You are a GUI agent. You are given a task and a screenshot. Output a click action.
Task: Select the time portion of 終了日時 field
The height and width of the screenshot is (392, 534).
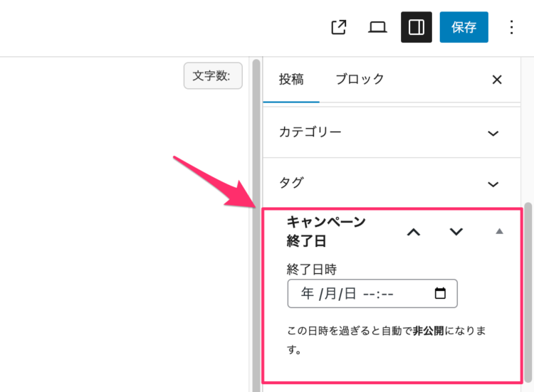tap(378, 294)
